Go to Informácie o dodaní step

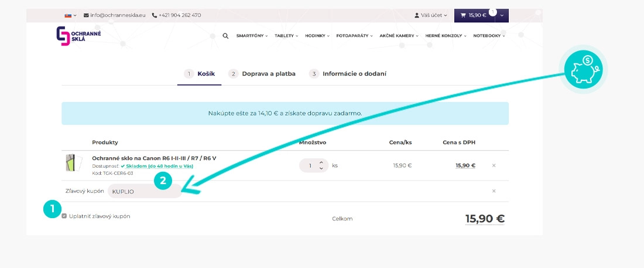[348, 74]
